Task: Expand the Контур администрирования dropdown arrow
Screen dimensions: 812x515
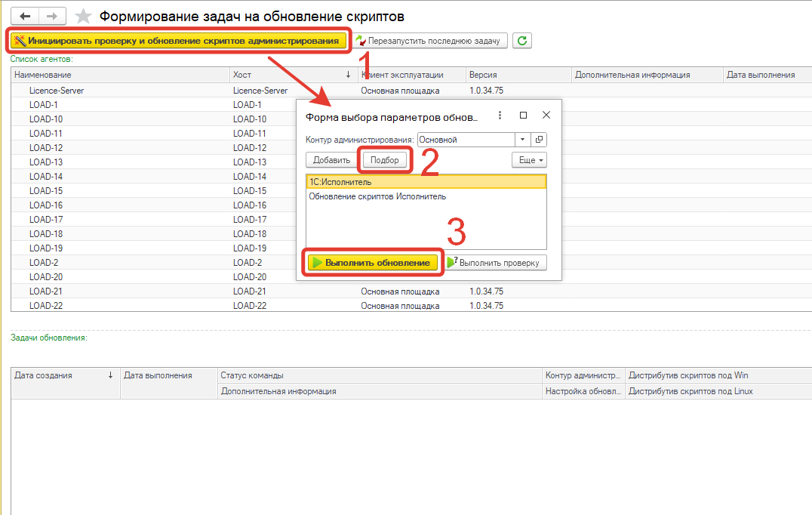Action: (x=522, y=140)
